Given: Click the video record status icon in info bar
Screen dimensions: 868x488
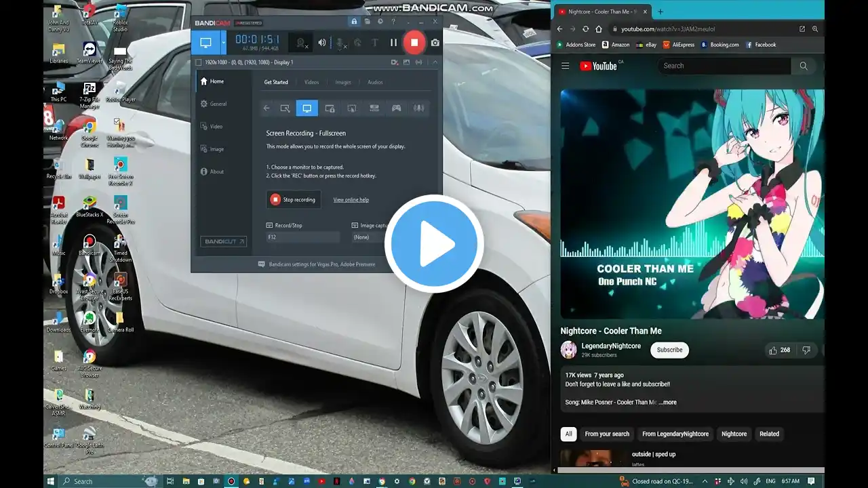Looking at the screenshot, I should pos(395,62).
